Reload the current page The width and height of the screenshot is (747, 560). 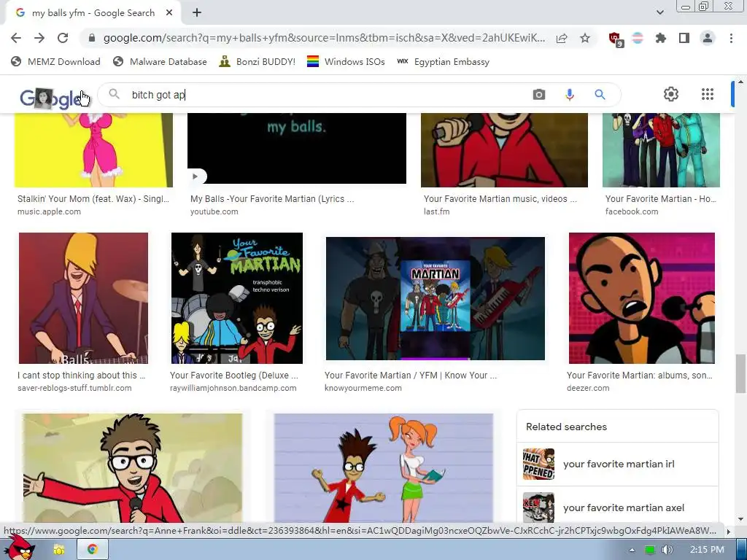(63, 38)
